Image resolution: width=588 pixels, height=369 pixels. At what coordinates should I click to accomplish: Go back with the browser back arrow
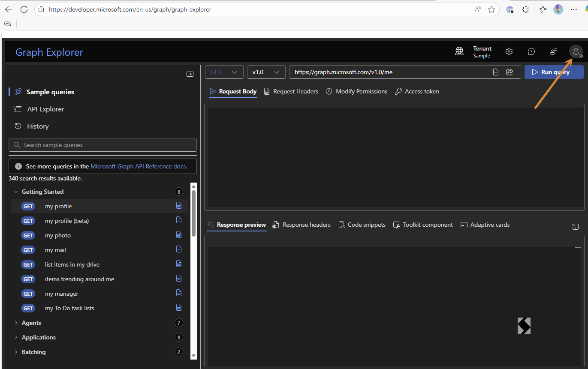tap(9, 9)
